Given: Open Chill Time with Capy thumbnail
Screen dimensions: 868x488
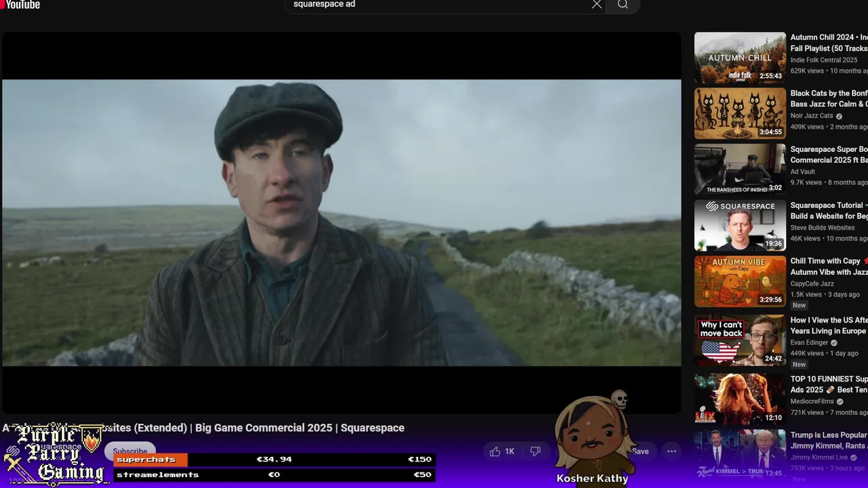Looking at the screenshot, I should click(x=740, y=281).
